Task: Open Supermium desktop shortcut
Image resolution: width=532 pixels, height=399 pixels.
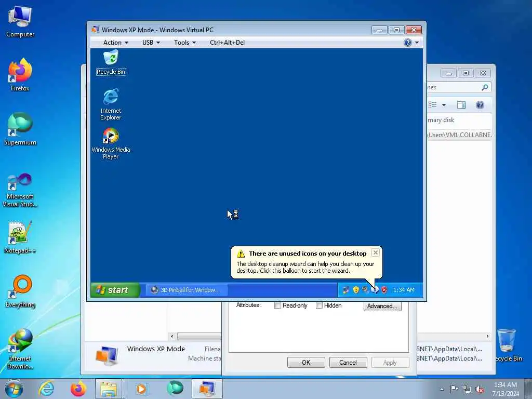Action: click(20, 129)
